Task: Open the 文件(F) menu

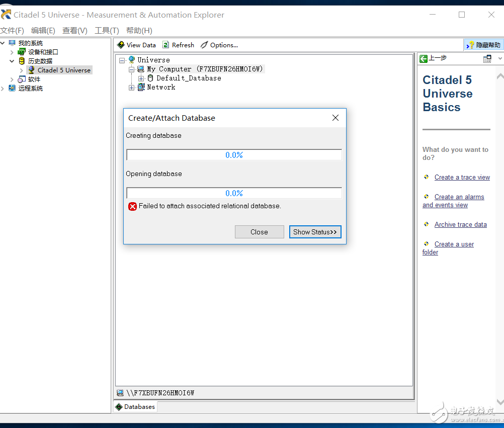Action: click(x=12, y=31)
